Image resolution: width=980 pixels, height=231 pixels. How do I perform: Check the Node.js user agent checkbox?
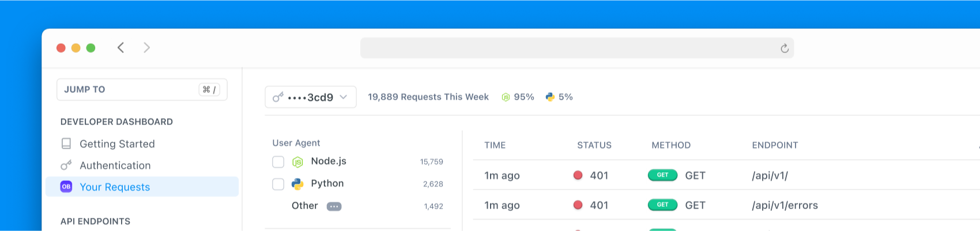coord(278,162)
